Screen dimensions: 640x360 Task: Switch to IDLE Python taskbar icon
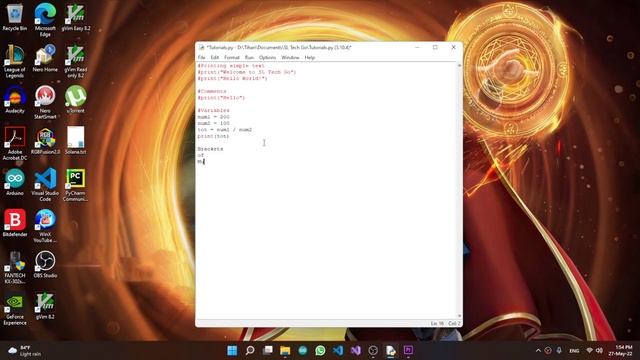[x=391, y=351]
